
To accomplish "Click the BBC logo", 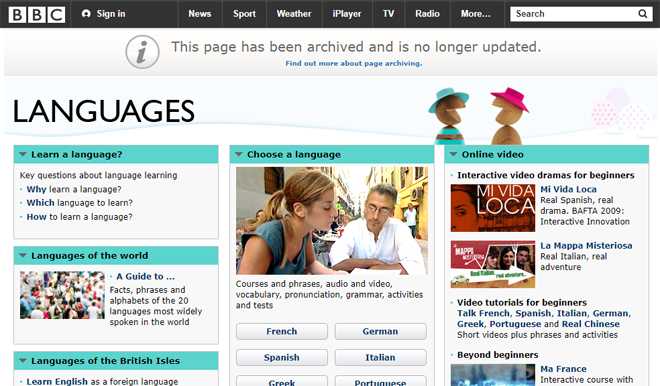I will [37, 14].
